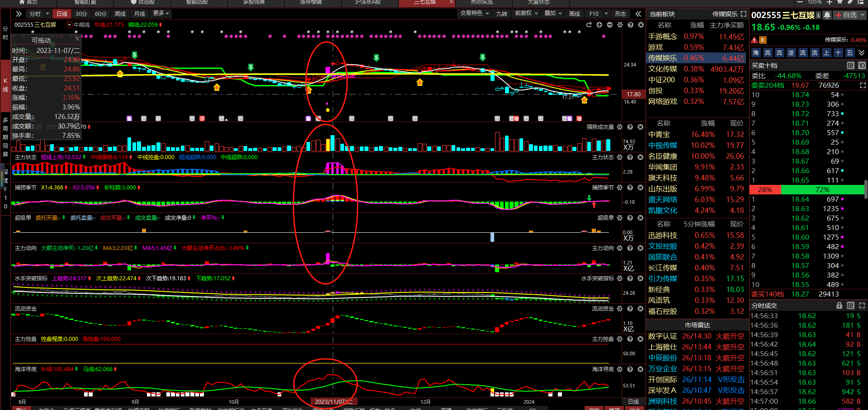Select the 传媒娱乐 sector row
This screenshot has height=410, width=868.
pyautogui.click(x=697, y=58)
